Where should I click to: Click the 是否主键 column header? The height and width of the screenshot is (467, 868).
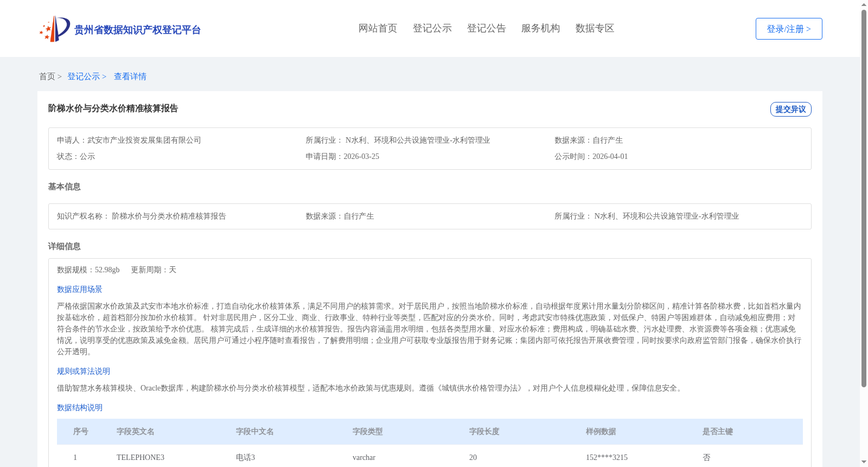[718, 431]
